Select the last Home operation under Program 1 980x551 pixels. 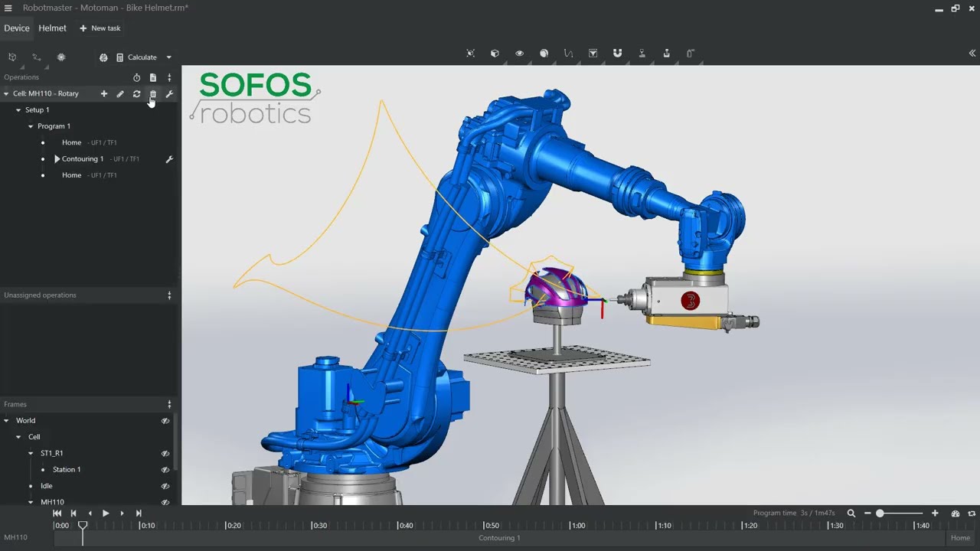[x=72, y=175]
